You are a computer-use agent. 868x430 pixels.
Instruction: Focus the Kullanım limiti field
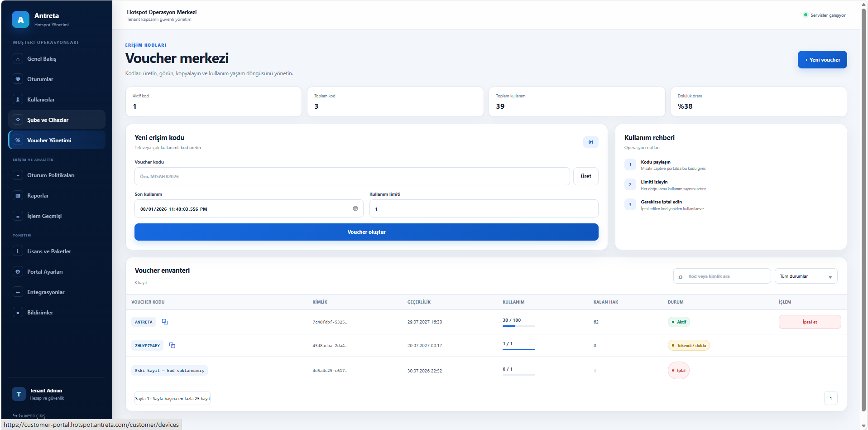(484, 208)
